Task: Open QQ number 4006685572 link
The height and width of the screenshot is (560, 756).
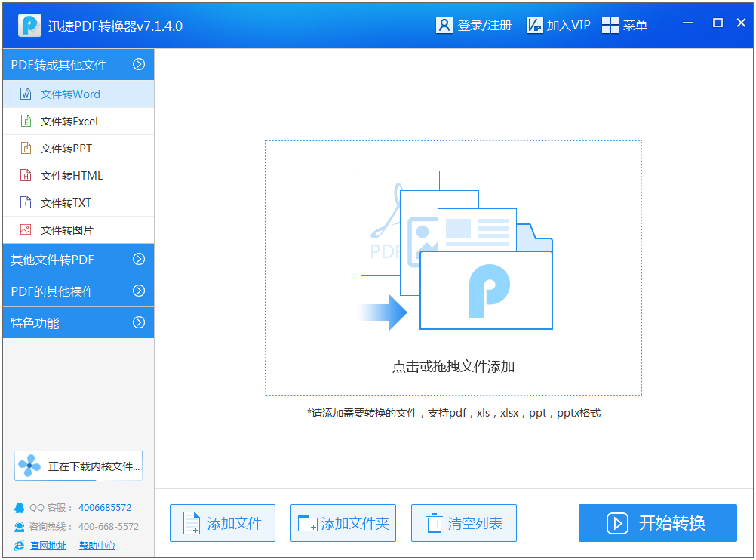Action: 105,507
